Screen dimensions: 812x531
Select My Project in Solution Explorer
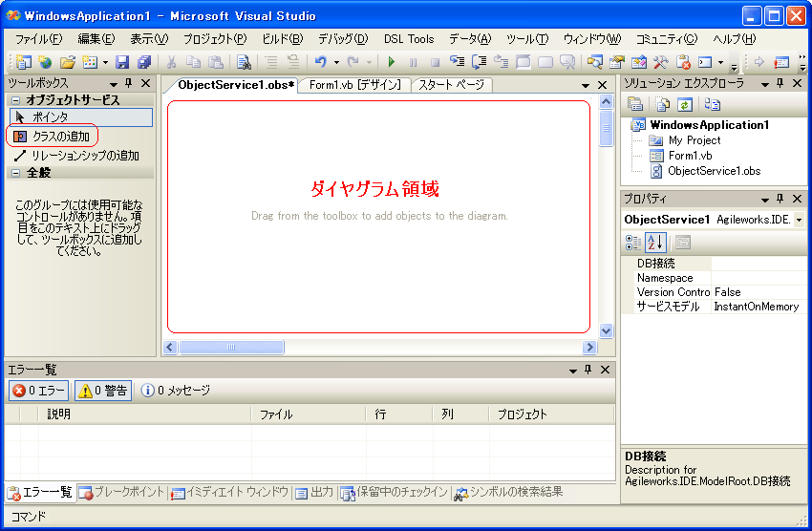(x=694, y=140)
